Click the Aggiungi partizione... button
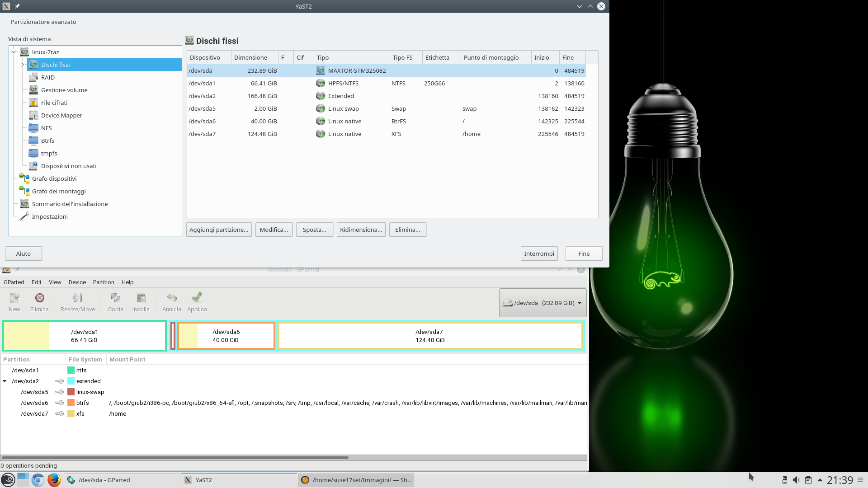 click(219, 230)
